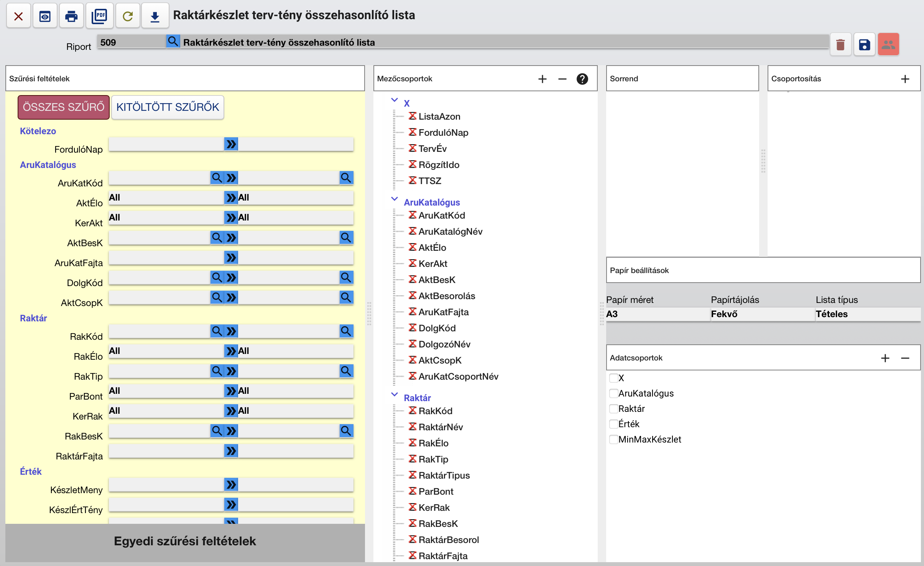
Task: Tick the Érték data group checkbox
Action: pyautogui.click(x=613, y=424)
